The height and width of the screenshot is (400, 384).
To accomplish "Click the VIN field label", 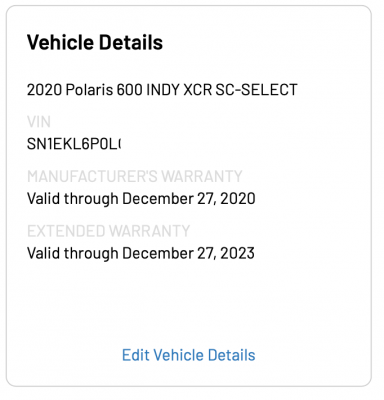I will (x=39, y=122).
